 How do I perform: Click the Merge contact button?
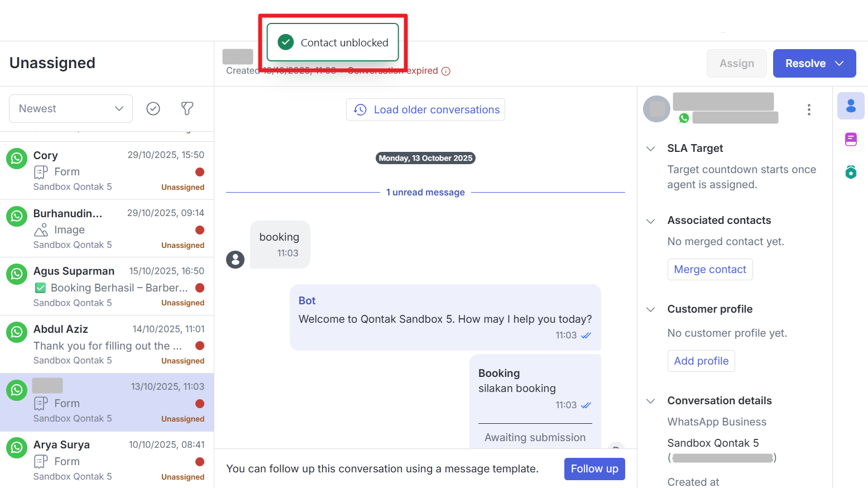(709, 270)
